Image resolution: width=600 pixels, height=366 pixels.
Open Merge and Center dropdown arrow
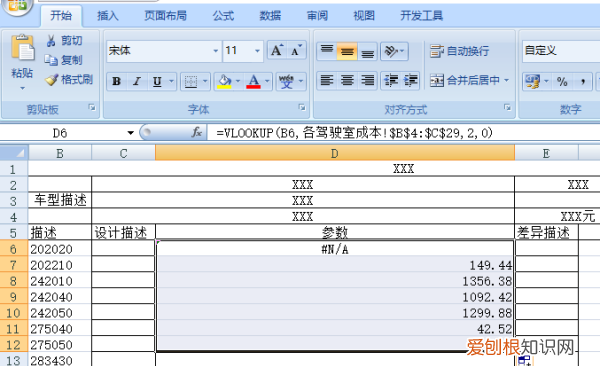coord(507,80)
